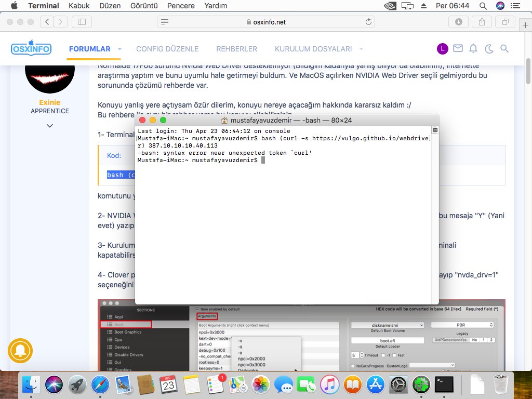The width and height of the screenshot is (532, 399).
Task: Click the Safari share icon
Action: (482, 22)
